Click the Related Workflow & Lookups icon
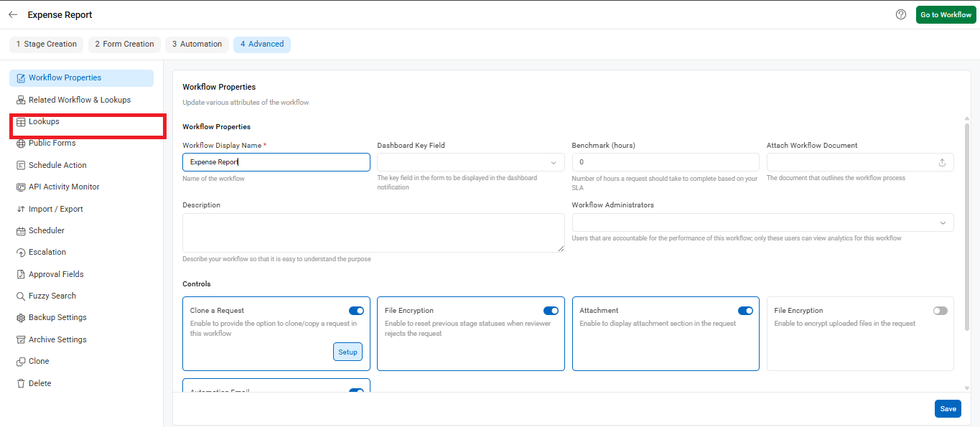980x427 pixels. coord(21,100)
